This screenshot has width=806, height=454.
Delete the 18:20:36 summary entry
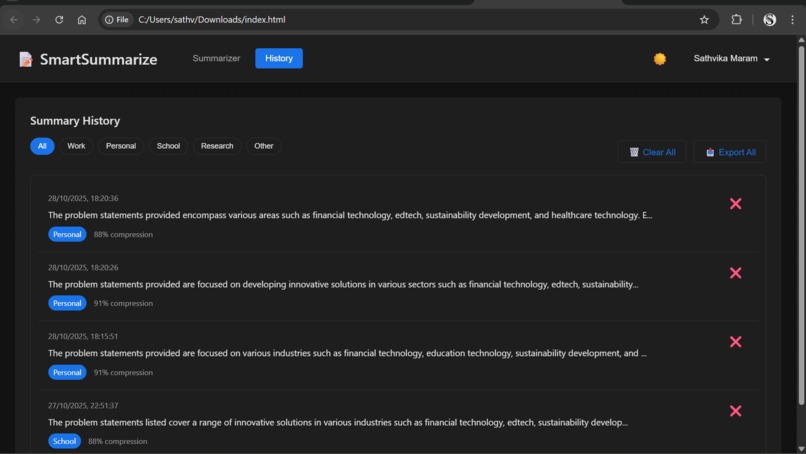coord(736,204)
